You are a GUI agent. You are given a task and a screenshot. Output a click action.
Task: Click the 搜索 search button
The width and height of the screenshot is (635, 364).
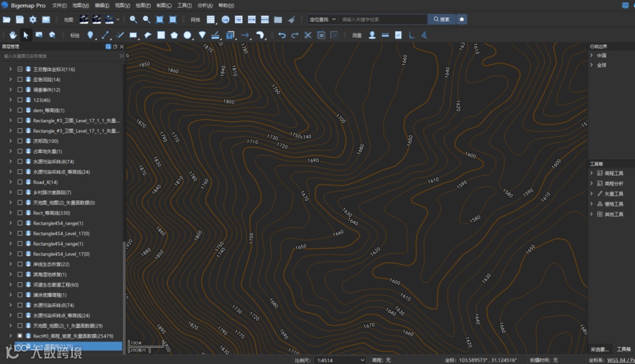coord(442,19)
